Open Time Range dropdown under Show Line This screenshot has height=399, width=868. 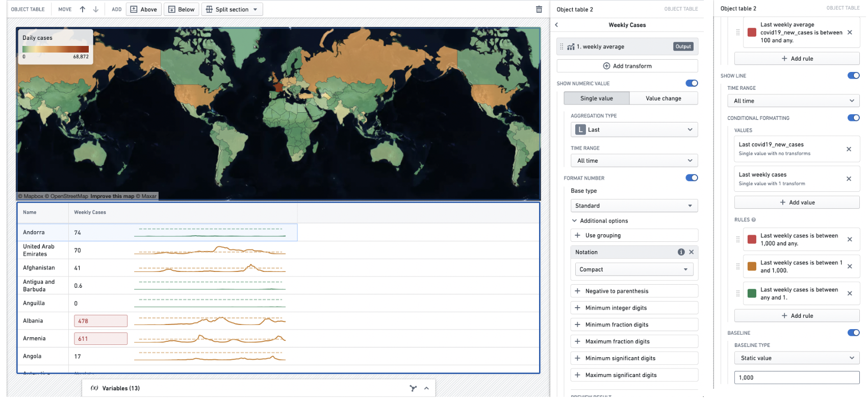click(x=794, y=101)
